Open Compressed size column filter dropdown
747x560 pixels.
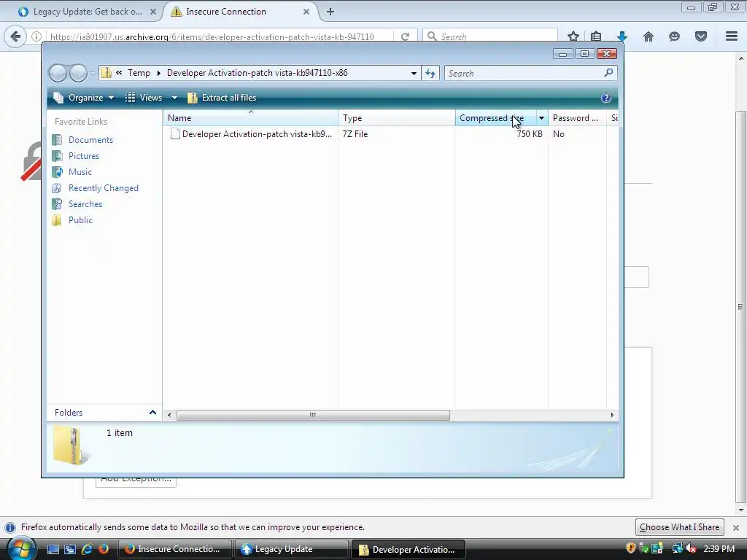(x=542, y=118)
